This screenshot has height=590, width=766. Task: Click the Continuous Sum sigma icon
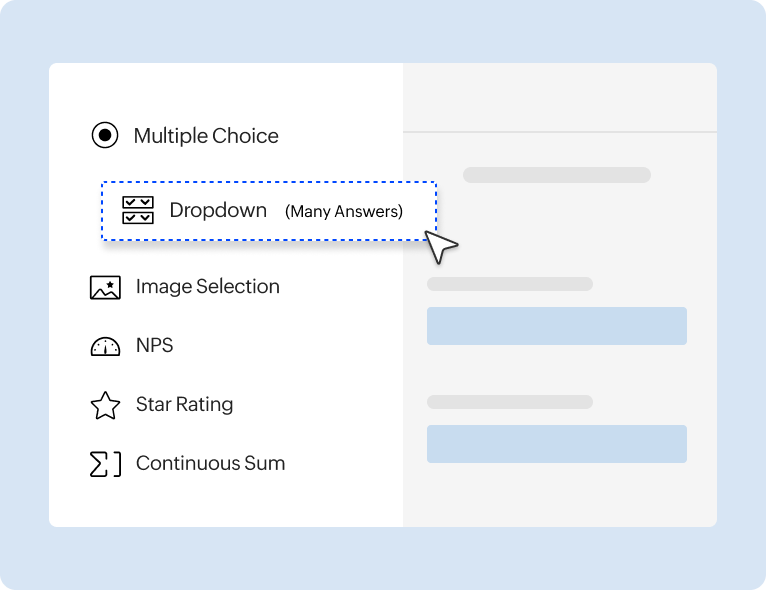click(105, 464)
